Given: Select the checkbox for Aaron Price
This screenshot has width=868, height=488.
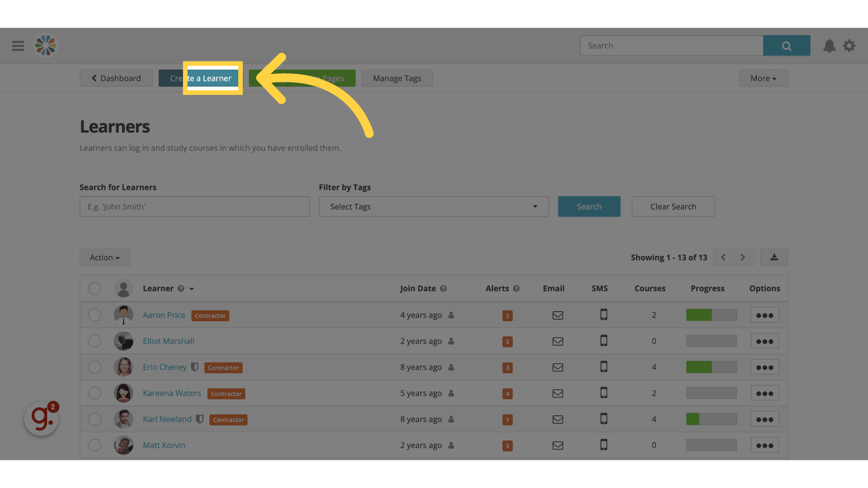Looking at the screenshot, I should (94, 314).
